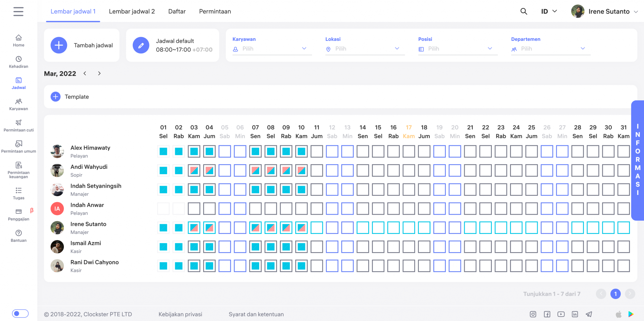644x321 pixels.
Task: Open the Kebijakan privasi link
Action: [x=180, y=314]
